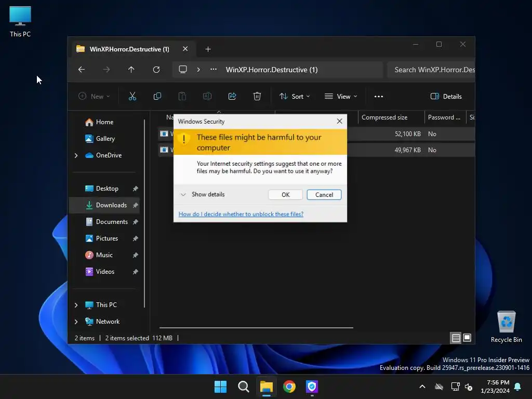Click the Copy icon in the toolbar
Screen dimensions: 532x399
[157, 96]
